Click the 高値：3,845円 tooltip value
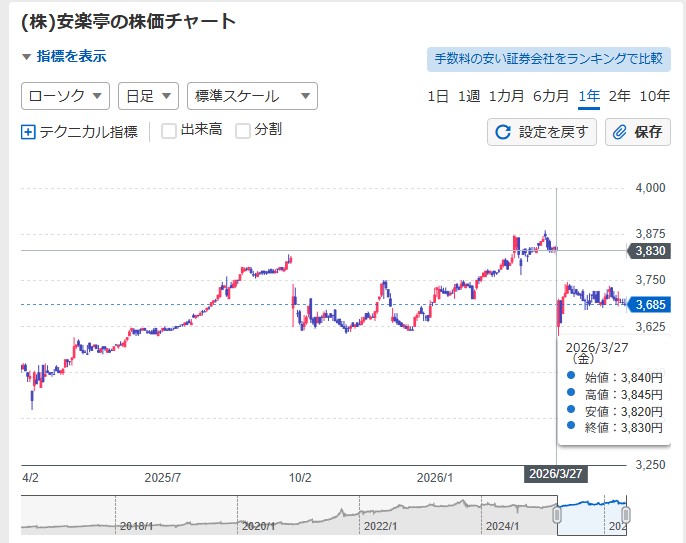The image size is (686, 543). click(624, 395)
